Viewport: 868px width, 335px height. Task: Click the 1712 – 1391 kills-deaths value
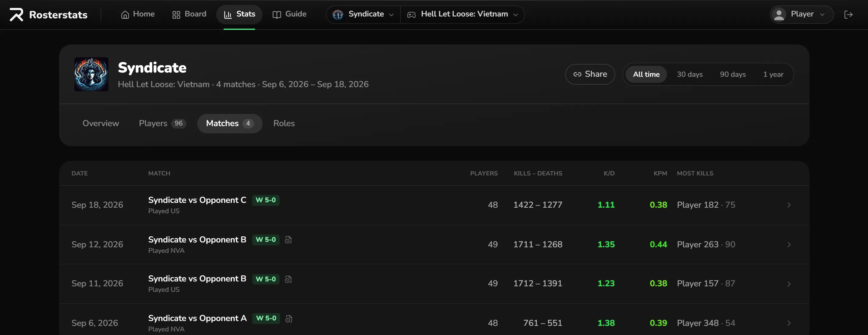coord(538,284)
